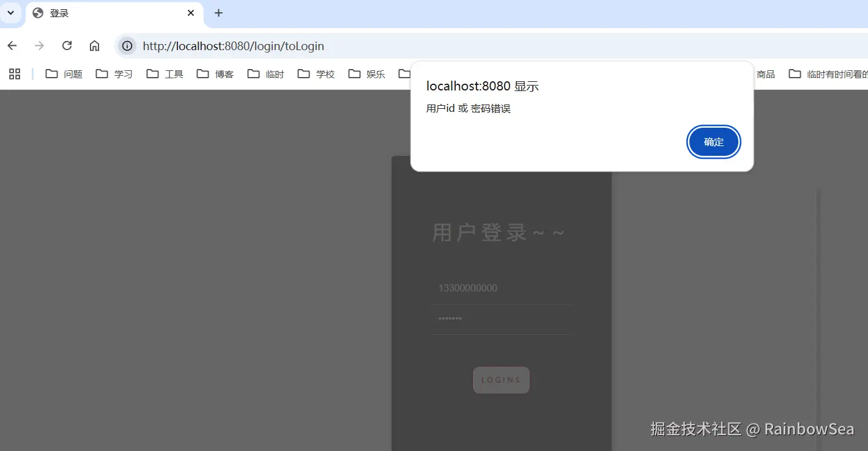The height and width of the screenshot is (451, 868).
Task: View site information icon
Action: click(127, 46)
